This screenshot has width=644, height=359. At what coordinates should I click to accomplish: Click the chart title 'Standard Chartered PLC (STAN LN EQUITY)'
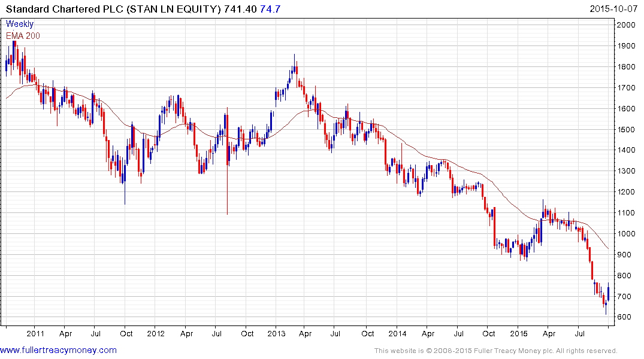tap(113, 9)
